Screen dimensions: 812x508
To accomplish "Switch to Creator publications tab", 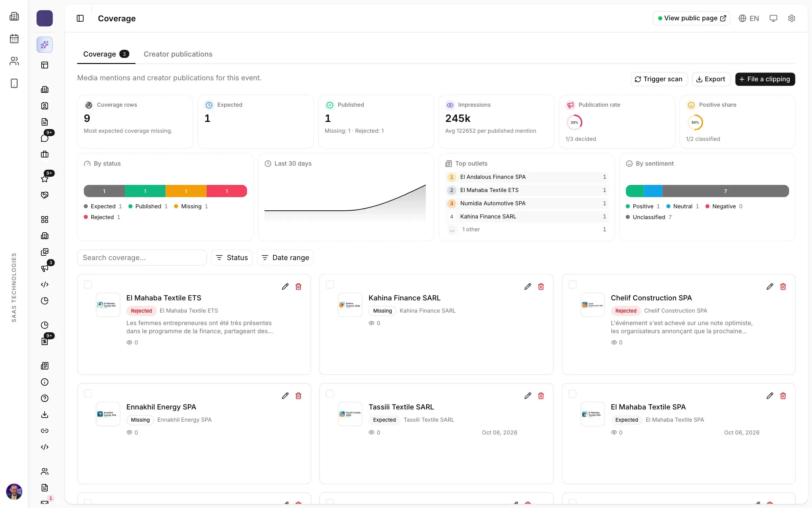I will 178,54.
